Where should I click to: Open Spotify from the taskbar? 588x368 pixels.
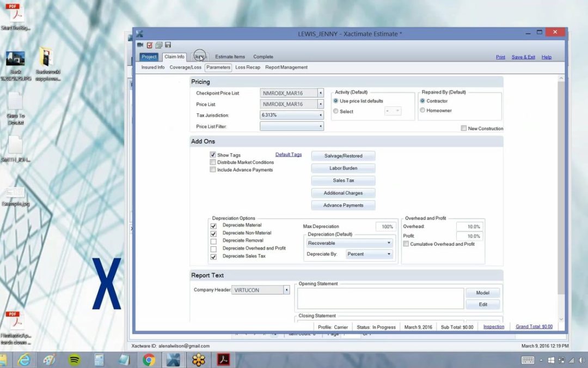tap(74, 360)
